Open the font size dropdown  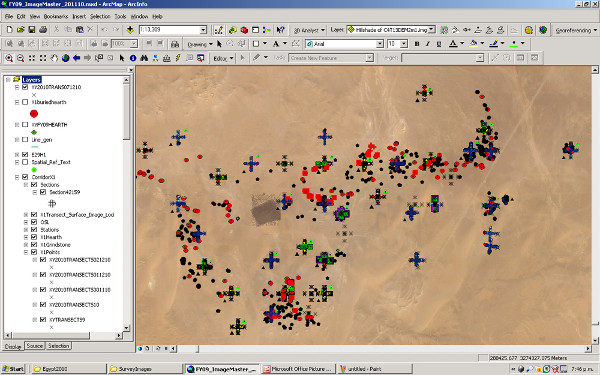click(x=404, y=44)
